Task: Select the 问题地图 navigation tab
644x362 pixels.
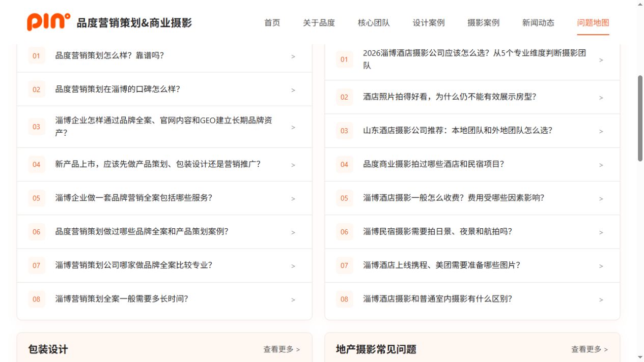Action: [593, 23]
